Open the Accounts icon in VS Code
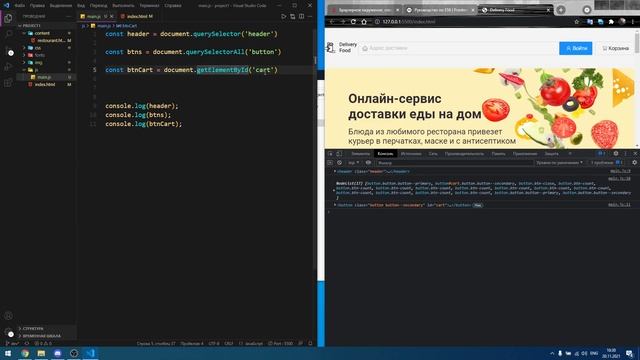Viewport: 640px width, 360px height. [x=8, y=316]
